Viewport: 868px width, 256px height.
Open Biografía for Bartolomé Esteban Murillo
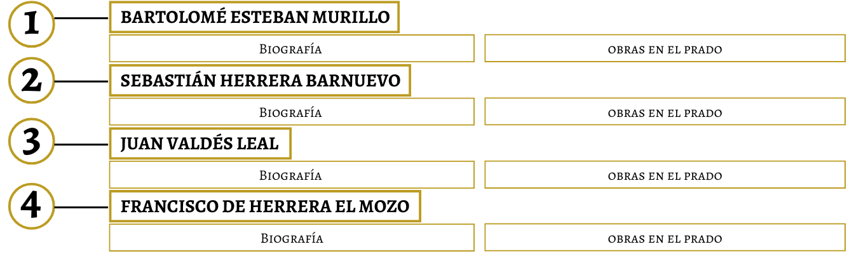coord(292,48)
